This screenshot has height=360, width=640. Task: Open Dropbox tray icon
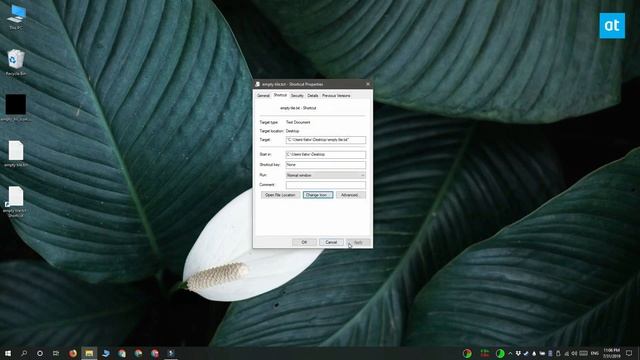pyautogui.click(x=518, y=353)
